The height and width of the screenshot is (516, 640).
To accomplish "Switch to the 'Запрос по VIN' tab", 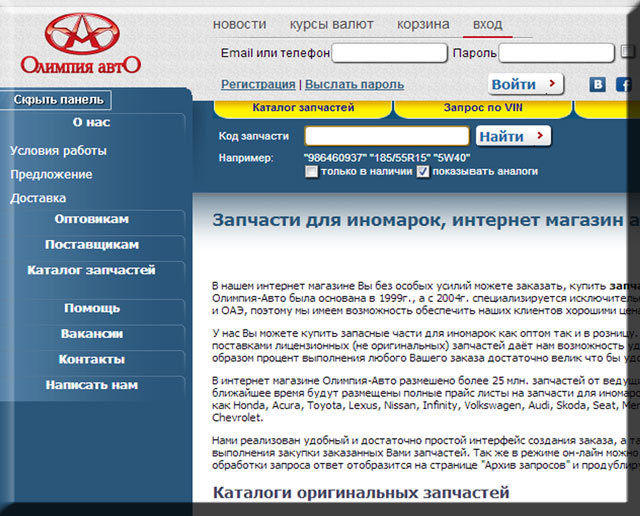I will tap(483, 106).
